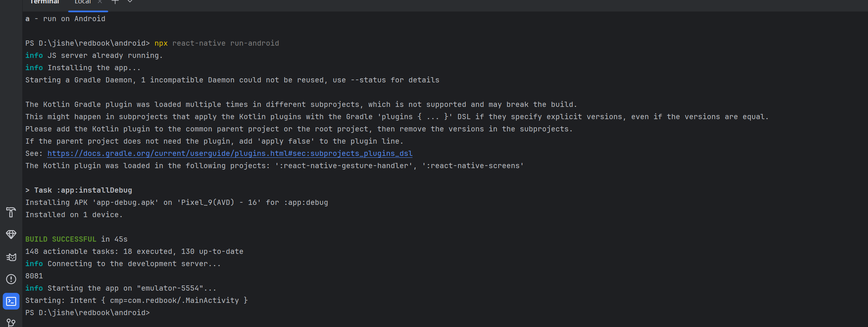Expand the terminal shell options chevron
Viewport: 868px width, 327px height.
pos(130,2)
